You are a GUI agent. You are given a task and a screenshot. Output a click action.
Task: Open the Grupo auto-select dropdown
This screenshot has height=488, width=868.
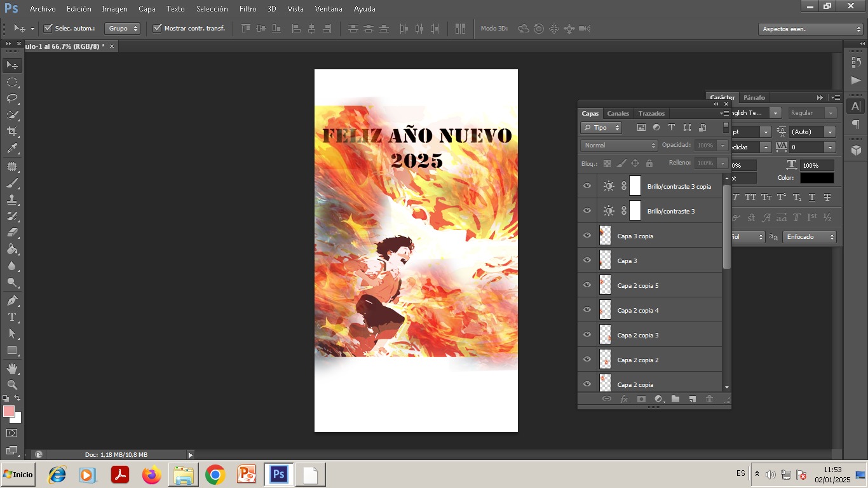(123, 29)
